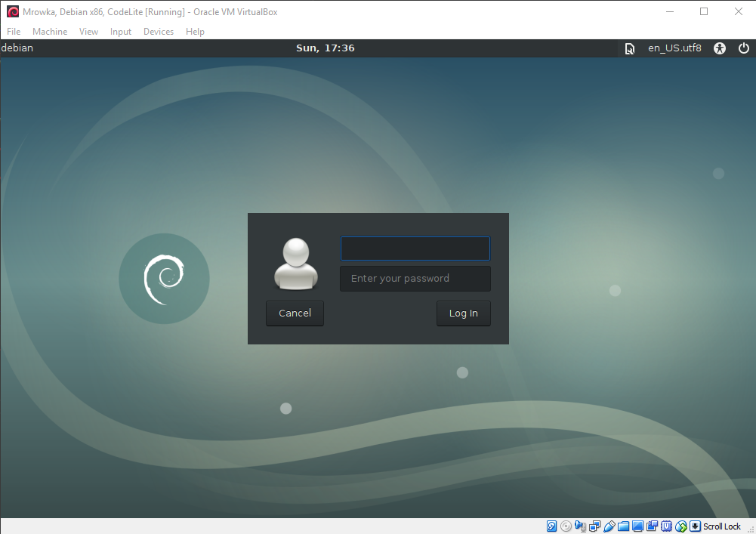Click the optical disc drive status icon
This screenshot has width=756, height=534.
point(566,526)
